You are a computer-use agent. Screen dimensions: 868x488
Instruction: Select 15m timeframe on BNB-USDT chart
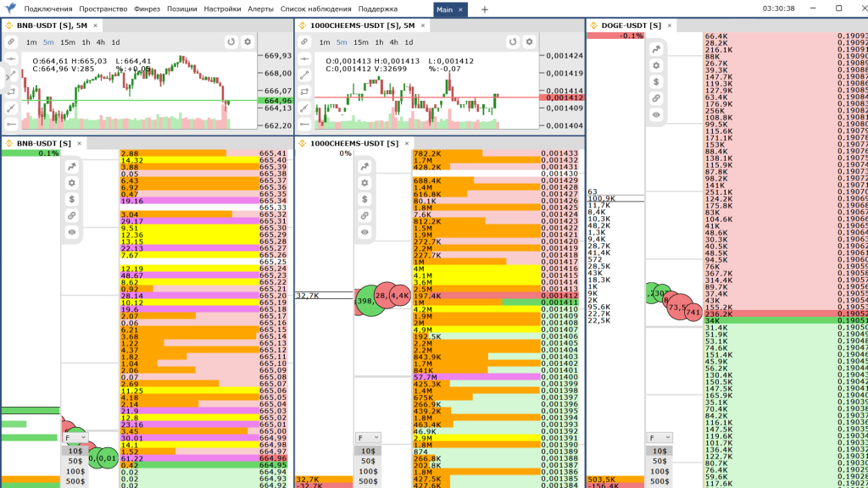(x=68, y=42)
